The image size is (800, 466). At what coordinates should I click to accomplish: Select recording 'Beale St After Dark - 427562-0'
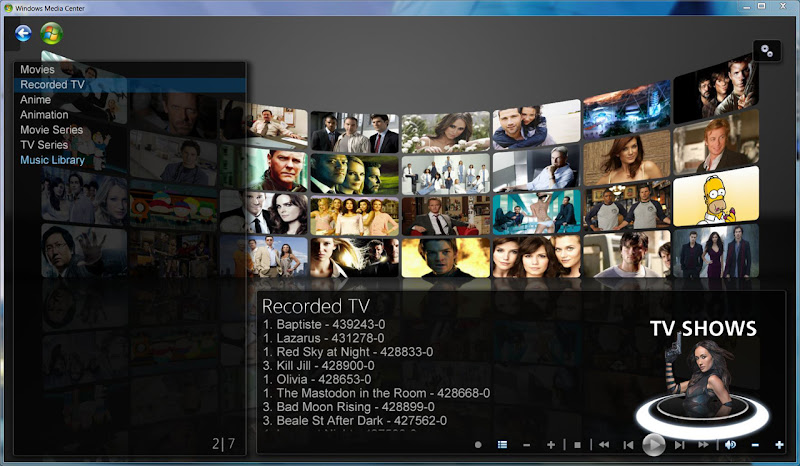click(x=355, y=421)
